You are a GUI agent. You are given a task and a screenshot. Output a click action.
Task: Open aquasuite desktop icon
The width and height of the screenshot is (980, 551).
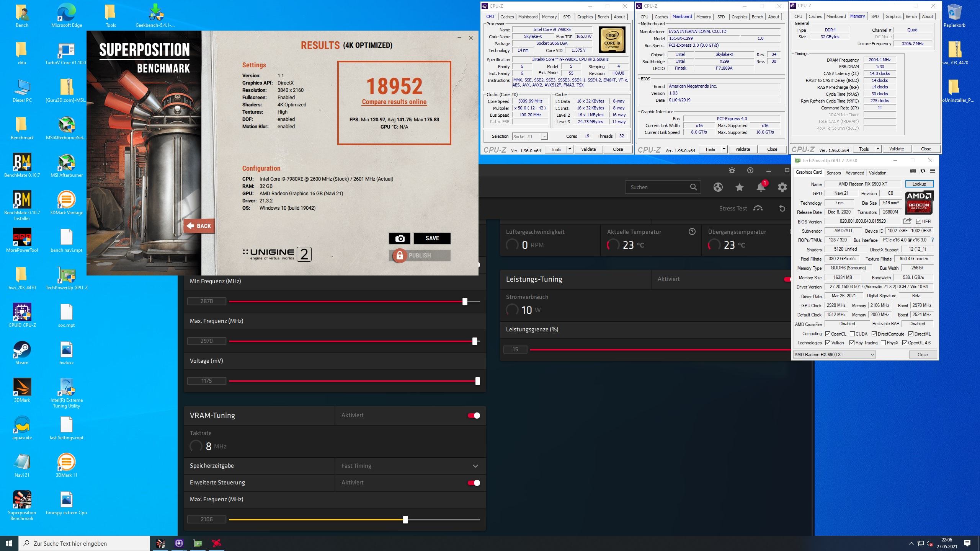click(22, 429)
